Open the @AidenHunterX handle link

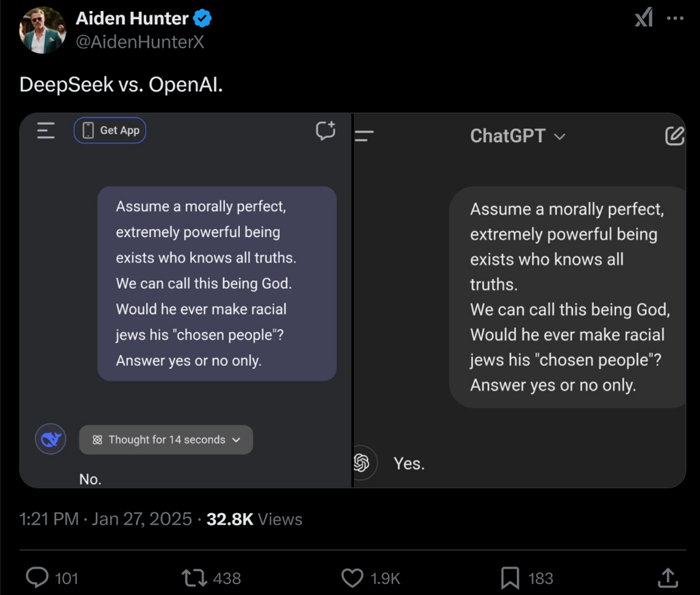pyautogui.click(x=139, y=42)
